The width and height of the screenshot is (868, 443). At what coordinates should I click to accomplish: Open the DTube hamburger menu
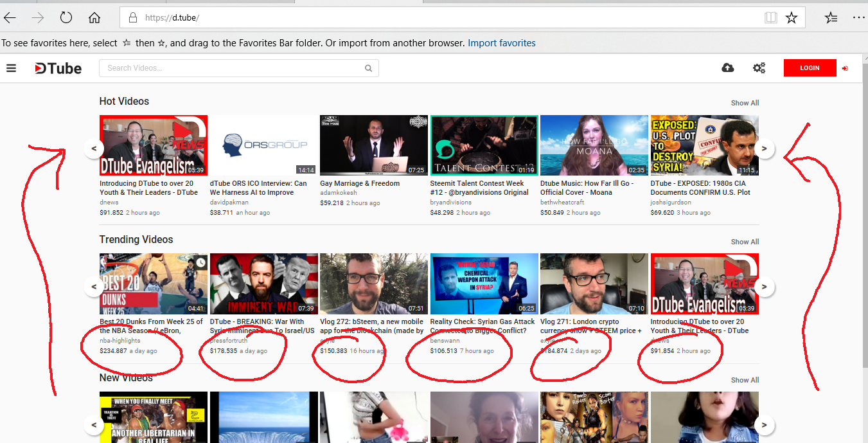click(x=11, y=68)
